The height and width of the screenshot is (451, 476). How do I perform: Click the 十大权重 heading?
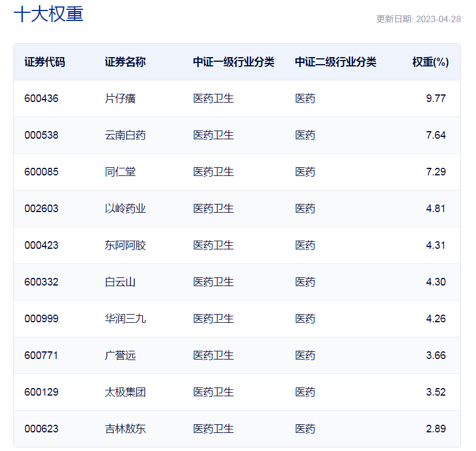[48, 14]
